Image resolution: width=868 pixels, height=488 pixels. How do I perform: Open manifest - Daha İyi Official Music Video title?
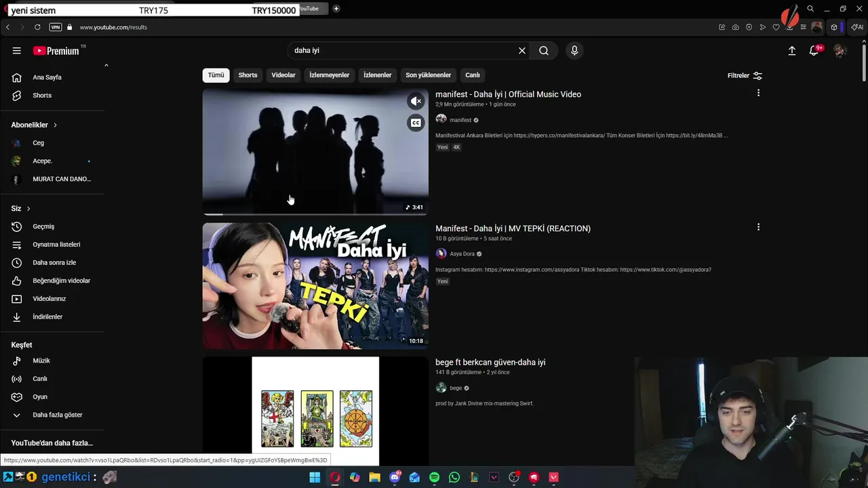508,94
